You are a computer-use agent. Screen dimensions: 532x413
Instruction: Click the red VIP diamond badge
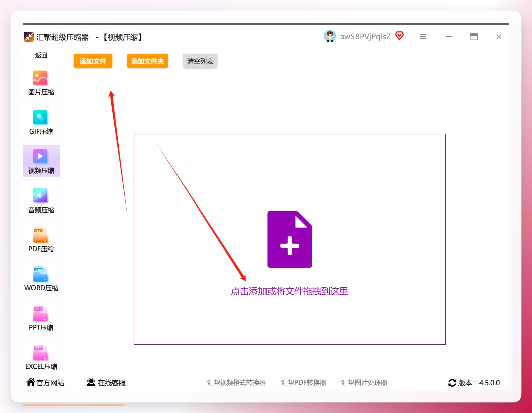point(400,35)
